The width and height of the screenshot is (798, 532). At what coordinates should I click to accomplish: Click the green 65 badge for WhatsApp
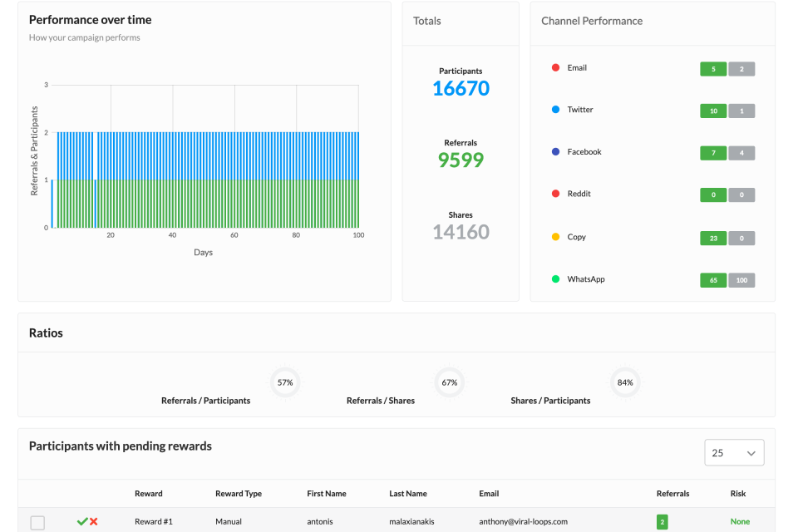[x=713, y=280]
